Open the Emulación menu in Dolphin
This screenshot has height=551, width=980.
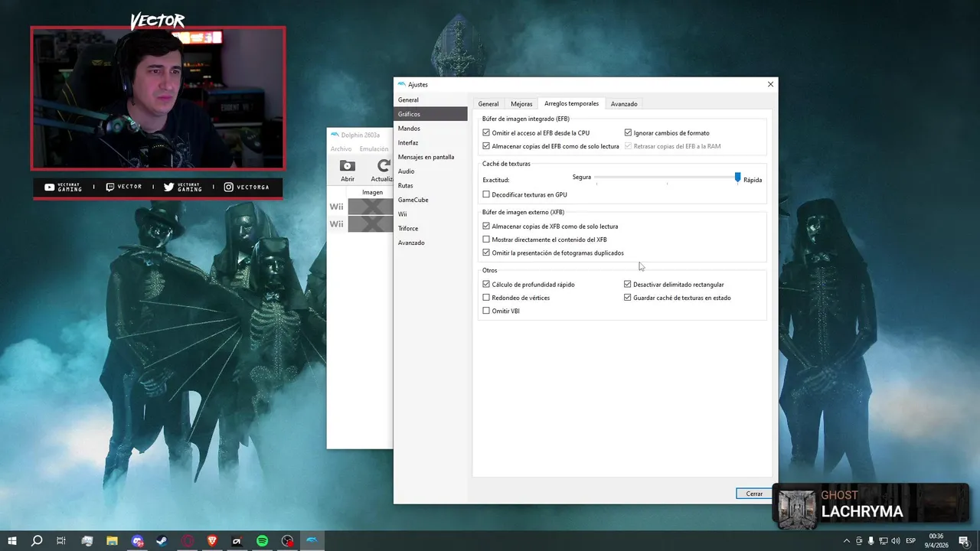374,149
